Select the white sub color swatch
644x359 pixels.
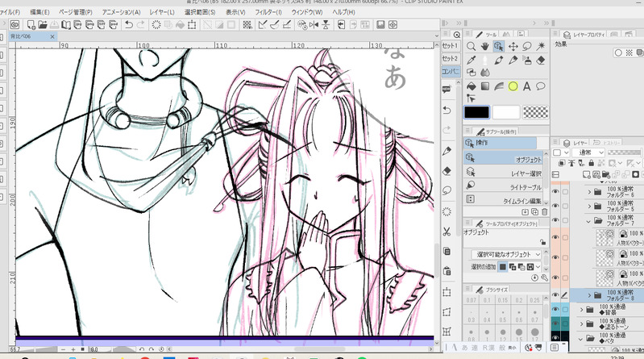click(x=506, y=112)
